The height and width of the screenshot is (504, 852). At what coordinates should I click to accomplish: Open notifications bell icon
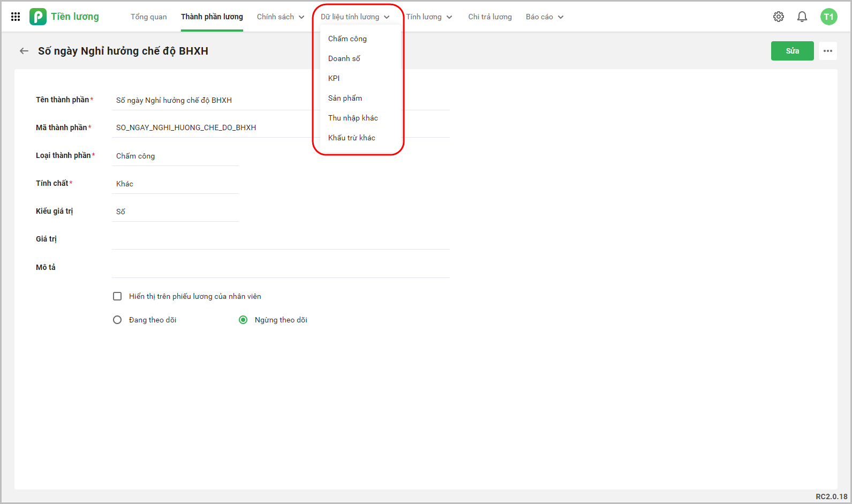click(x=802, y=17)
